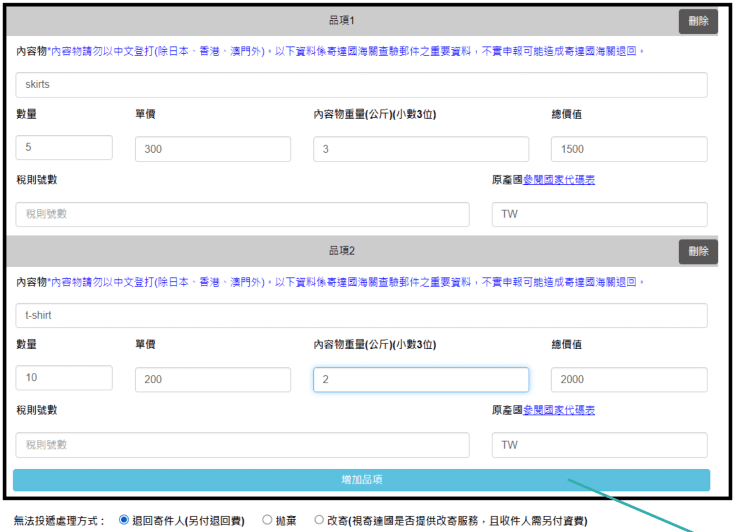Open 參閱國家代碼表 link in 品項1
Screen dimensions: 735x532
pos(559,180)
